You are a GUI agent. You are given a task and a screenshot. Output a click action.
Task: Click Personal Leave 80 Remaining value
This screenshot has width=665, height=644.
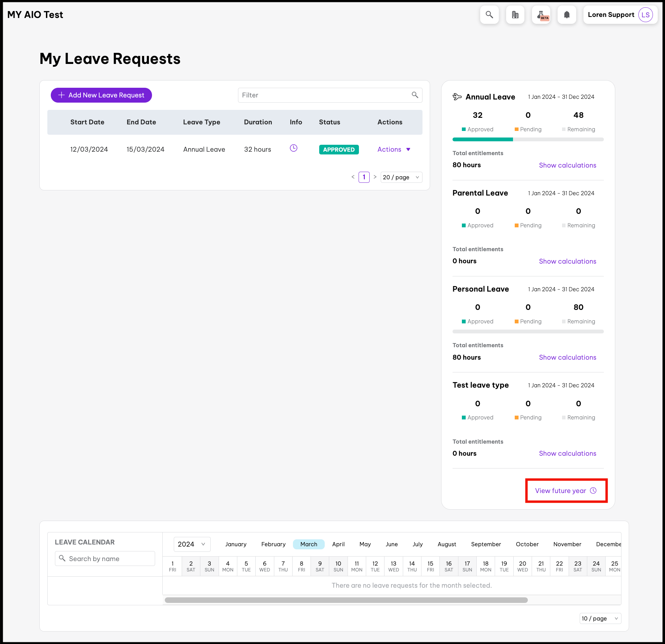578,307
